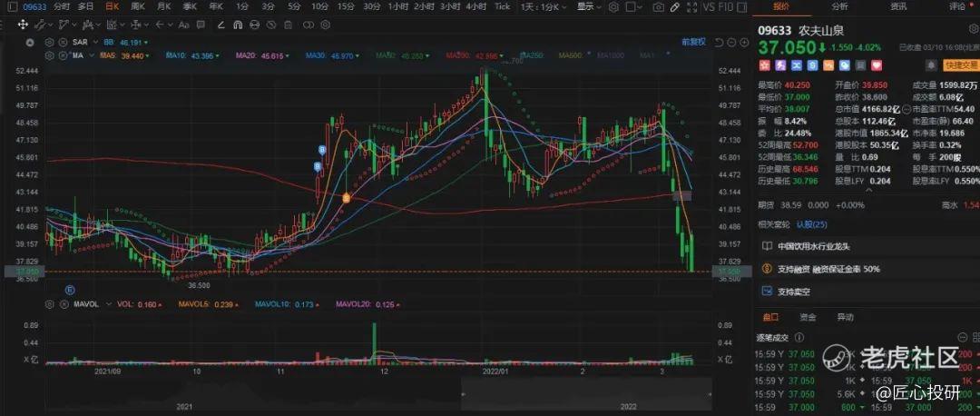The height and width of the screenshot is (416, 980).
Task: Select the crosshair move cursor tool
Action: pyautogui.click(x=23, y=25)
